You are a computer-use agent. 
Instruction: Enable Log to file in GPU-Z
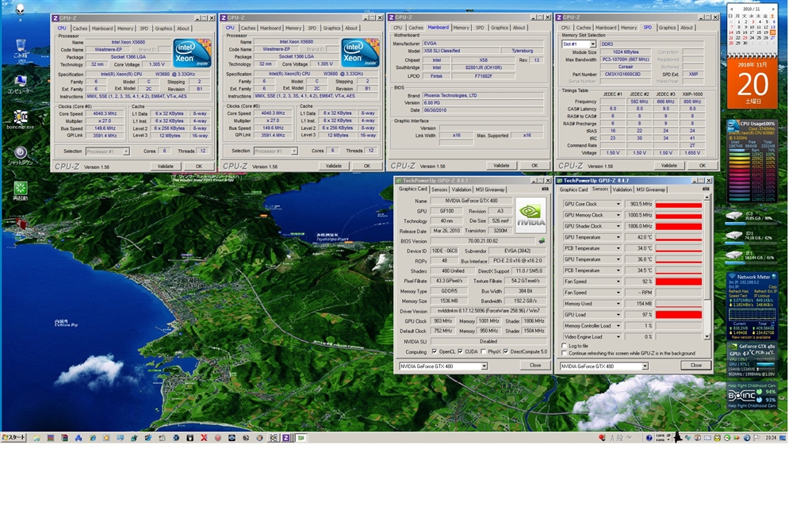click(x=565, y=346)
